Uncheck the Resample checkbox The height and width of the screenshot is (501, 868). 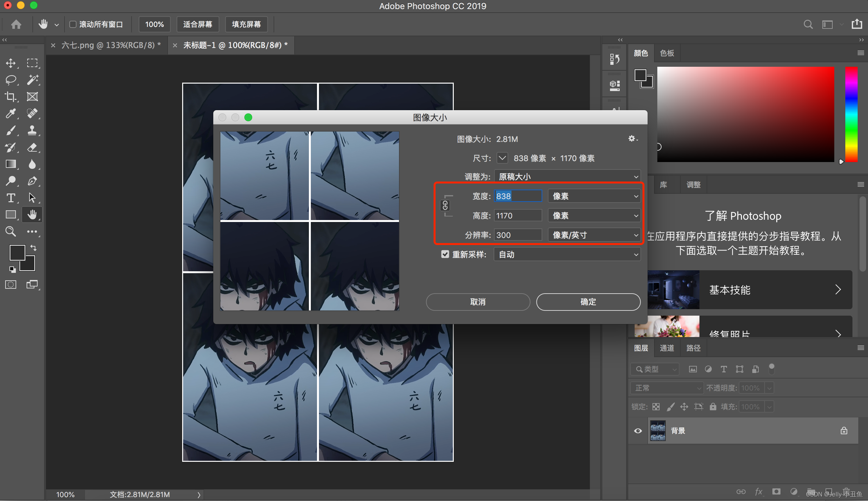pyautogui.click(x=445, y=254)
